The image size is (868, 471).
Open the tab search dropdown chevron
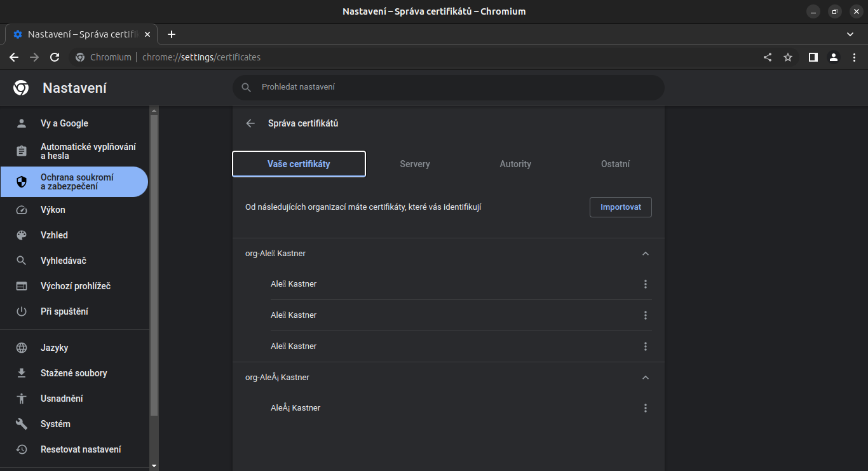click(850, 34)
